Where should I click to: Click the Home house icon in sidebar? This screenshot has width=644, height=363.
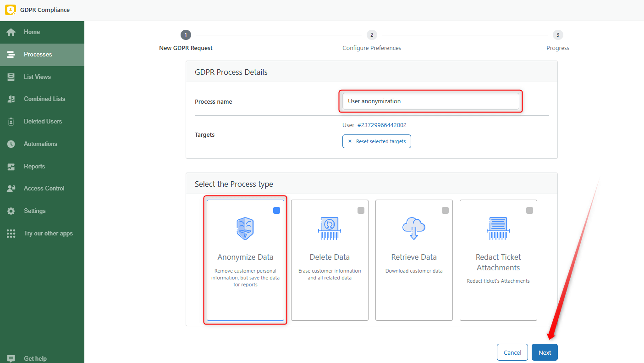tap(11, 32)
